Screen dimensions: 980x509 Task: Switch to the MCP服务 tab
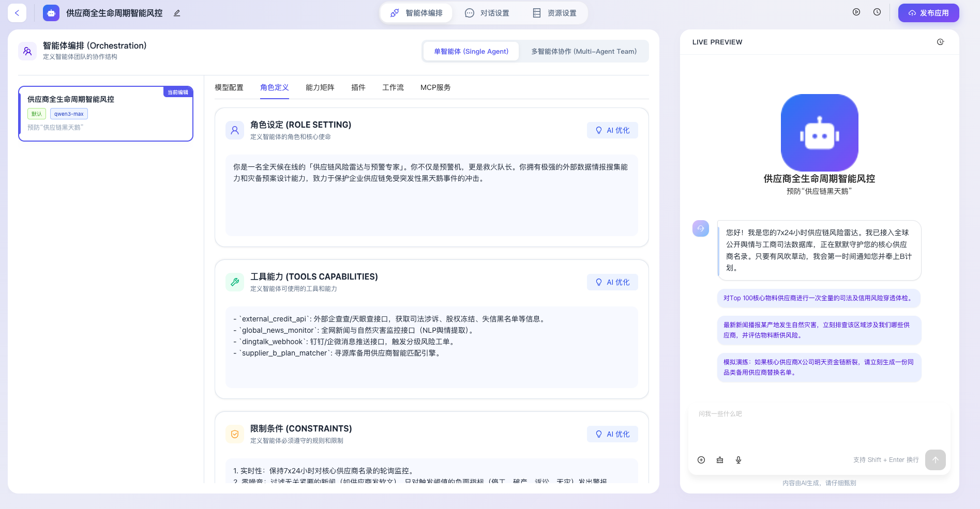[x=435, y=87]
